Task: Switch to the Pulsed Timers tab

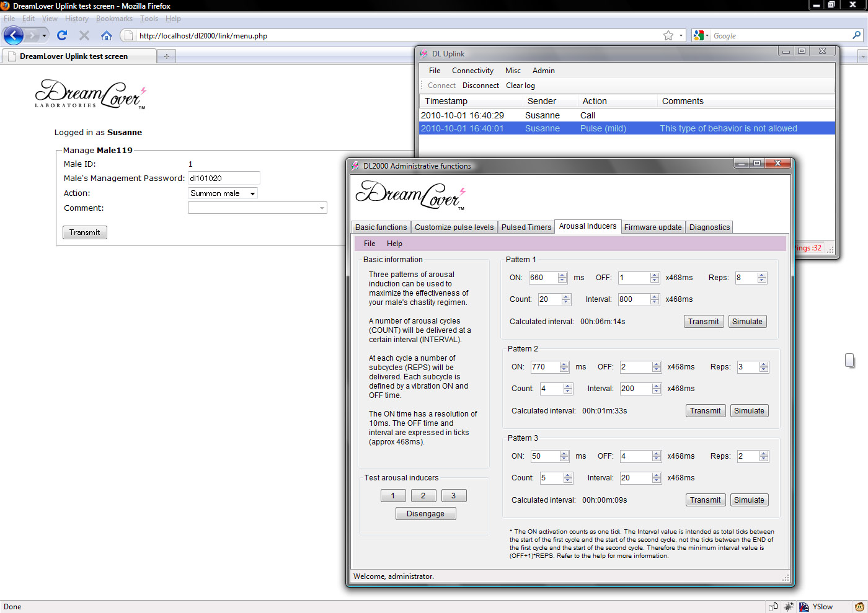Action: coord(526,227)
